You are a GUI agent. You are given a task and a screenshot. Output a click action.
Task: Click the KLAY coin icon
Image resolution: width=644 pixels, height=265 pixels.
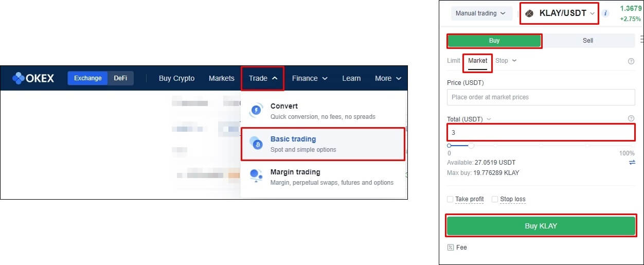coord(529,13)
